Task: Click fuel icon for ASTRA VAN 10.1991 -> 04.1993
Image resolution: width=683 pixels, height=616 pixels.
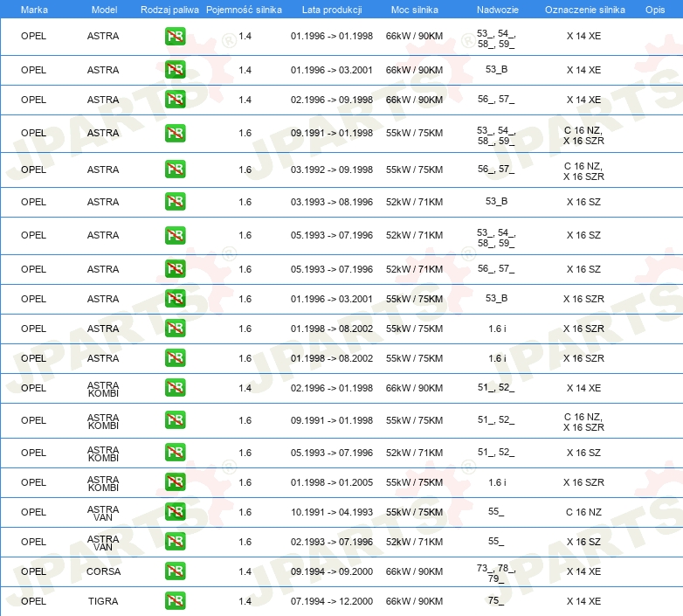Action: pos(175,512)
